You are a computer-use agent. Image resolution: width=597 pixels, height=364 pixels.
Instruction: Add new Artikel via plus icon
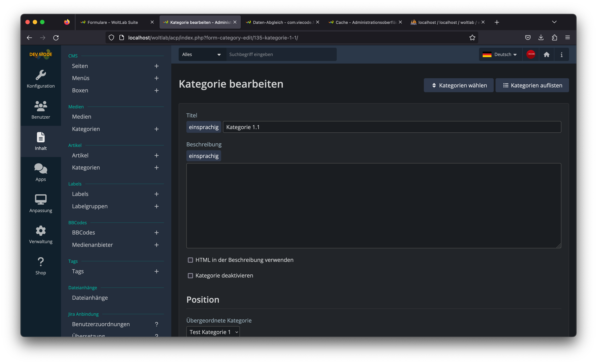(x=156, y=155)
